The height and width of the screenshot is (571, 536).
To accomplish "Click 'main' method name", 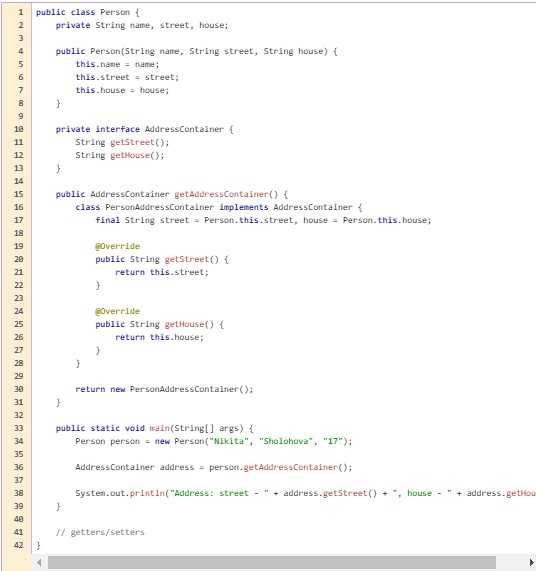I will click(159, 428).
